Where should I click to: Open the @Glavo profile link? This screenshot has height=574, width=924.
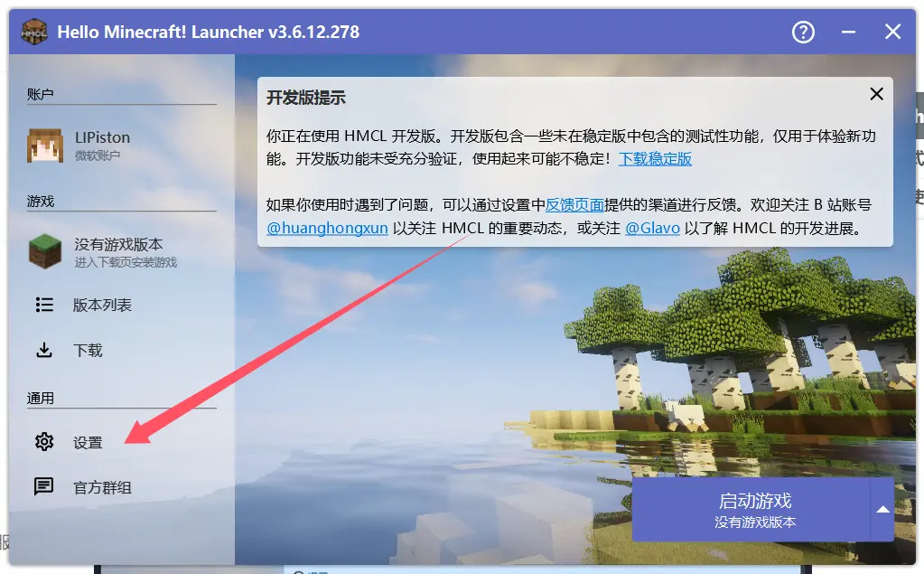(x=652, y=228)
